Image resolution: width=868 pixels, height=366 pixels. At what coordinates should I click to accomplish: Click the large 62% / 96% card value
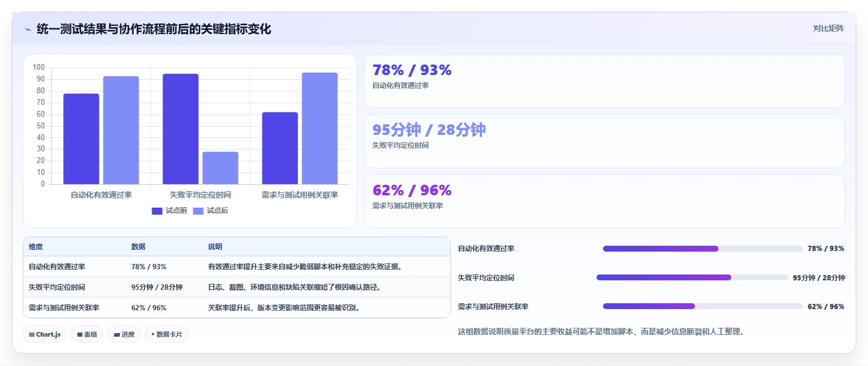[x=412, y=191]
